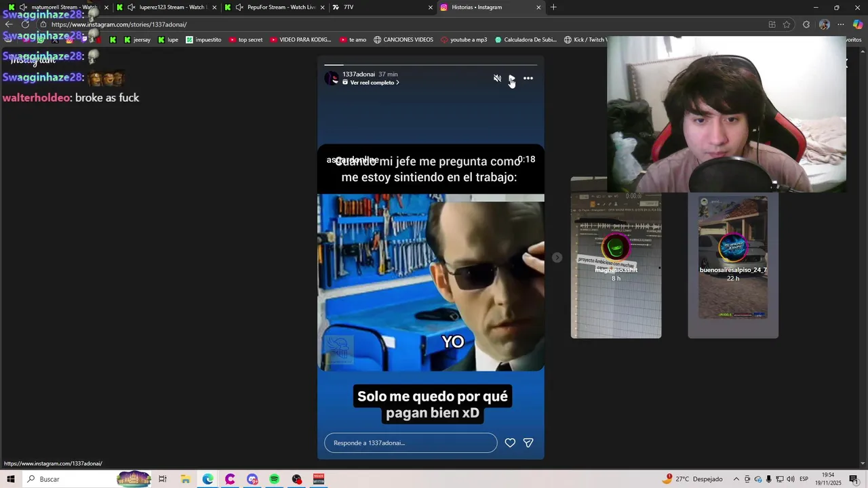Open the split-screen/apps icon in address bar
The image size is (868, 488).
coord(772,24)
